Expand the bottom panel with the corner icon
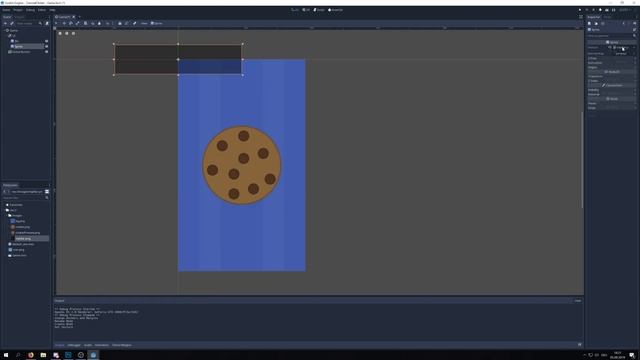The height and width of the screenshot is (360, 640). [580, 344]
